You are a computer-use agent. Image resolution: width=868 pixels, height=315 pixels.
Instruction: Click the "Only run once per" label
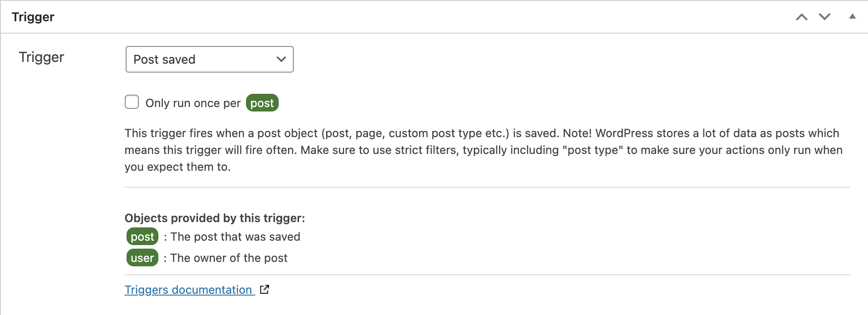193,103
